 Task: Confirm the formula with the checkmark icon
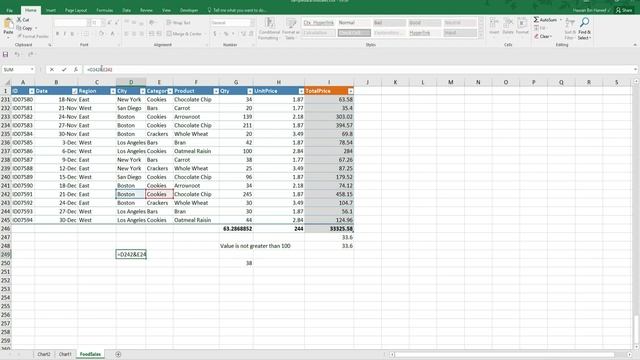pyautogui.click(x=64, y=70)
